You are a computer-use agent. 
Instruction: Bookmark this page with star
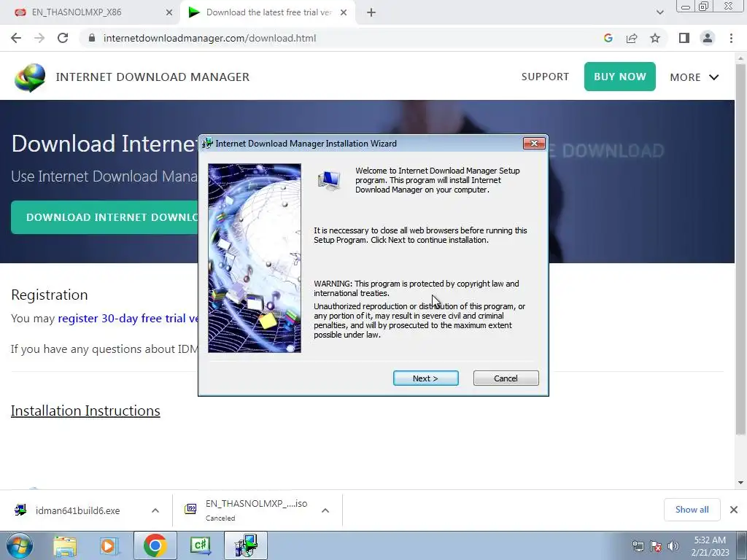pyautogui.click(x=655, y=38)
